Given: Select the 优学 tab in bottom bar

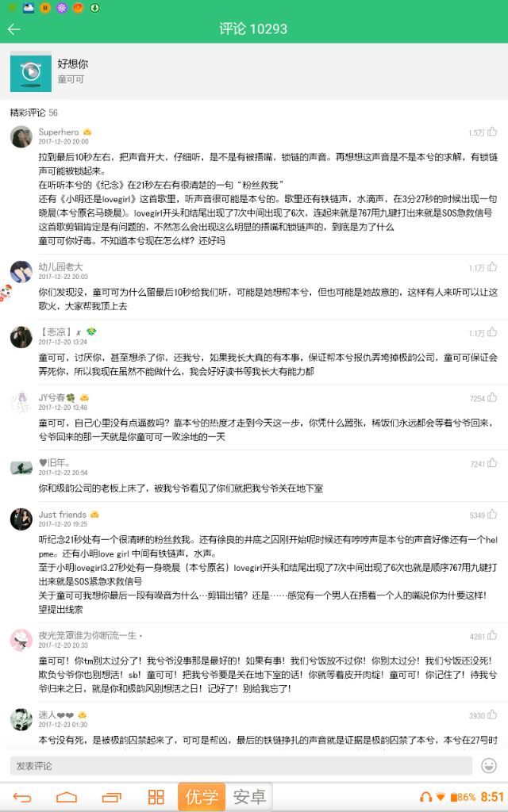Looking at the screenshot, I should tap(202, 796).
